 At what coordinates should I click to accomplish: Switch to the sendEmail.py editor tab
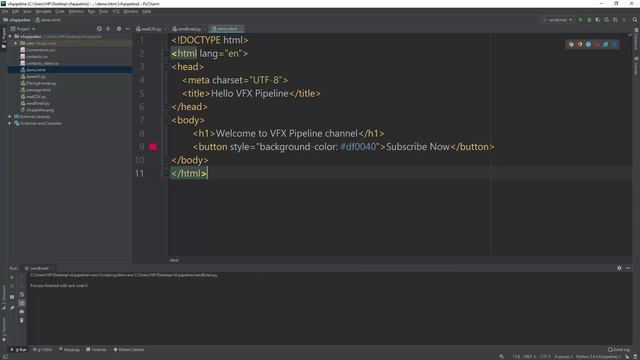pos(187,29)
